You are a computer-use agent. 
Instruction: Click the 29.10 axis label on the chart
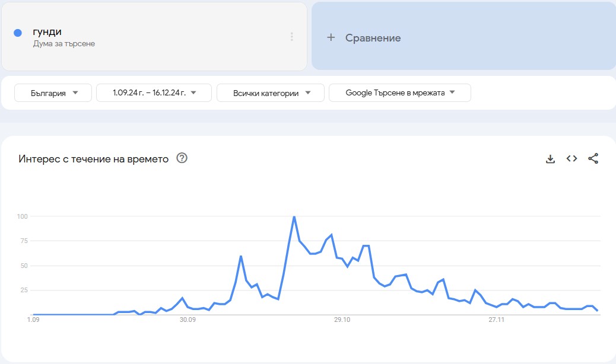[x=344, y=319]
